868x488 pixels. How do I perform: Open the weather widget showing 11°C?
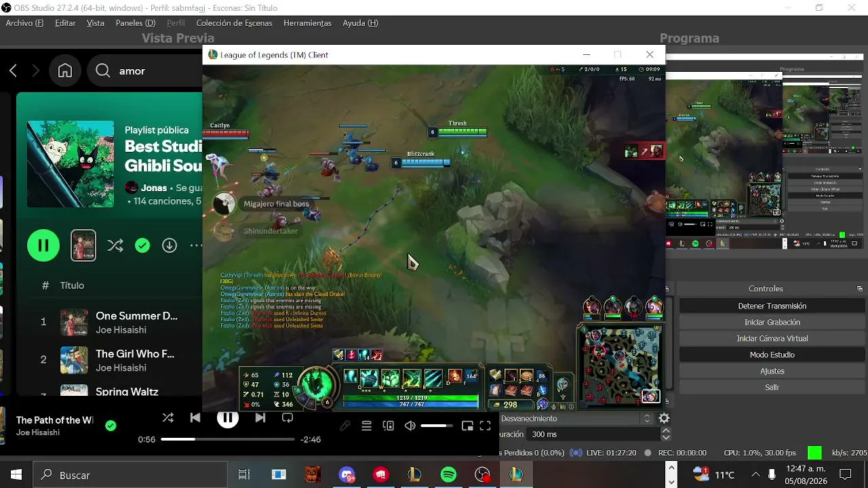click(x=714, y=475)
